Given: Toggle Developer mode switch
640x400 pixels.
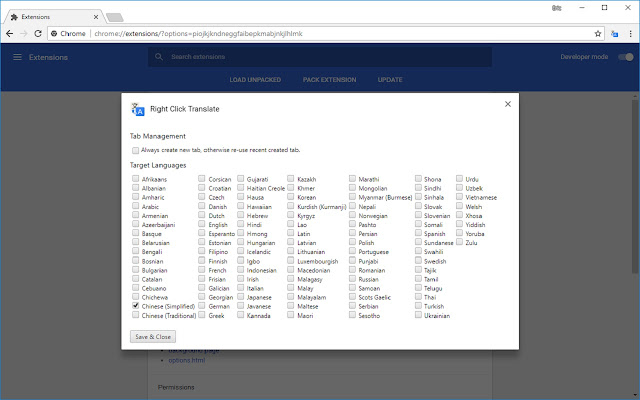Looking at the screenshot, I should [x=625, y=57].
